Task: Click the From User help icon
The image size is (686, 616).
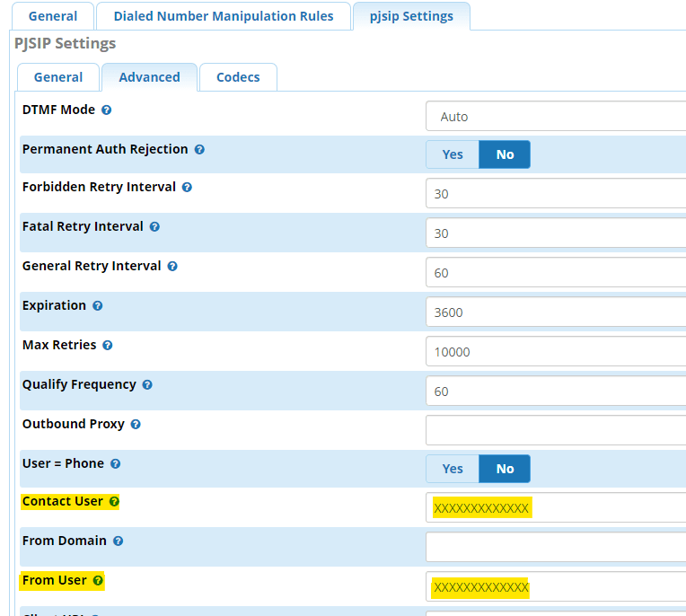Action: [x=98, y=581]
